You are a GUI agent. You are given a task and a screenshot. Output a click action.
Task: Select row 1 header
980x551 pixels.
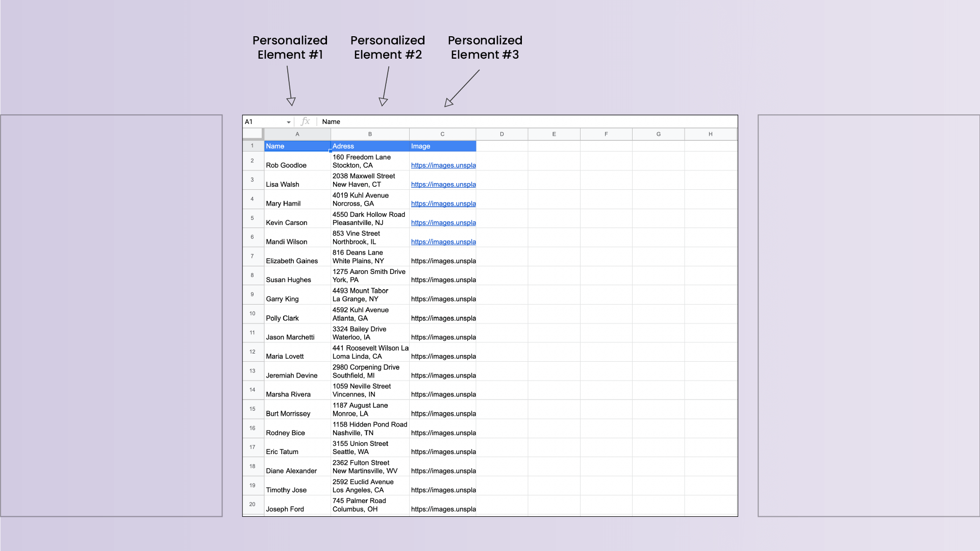pyautogui.click(x=253, y=146)
